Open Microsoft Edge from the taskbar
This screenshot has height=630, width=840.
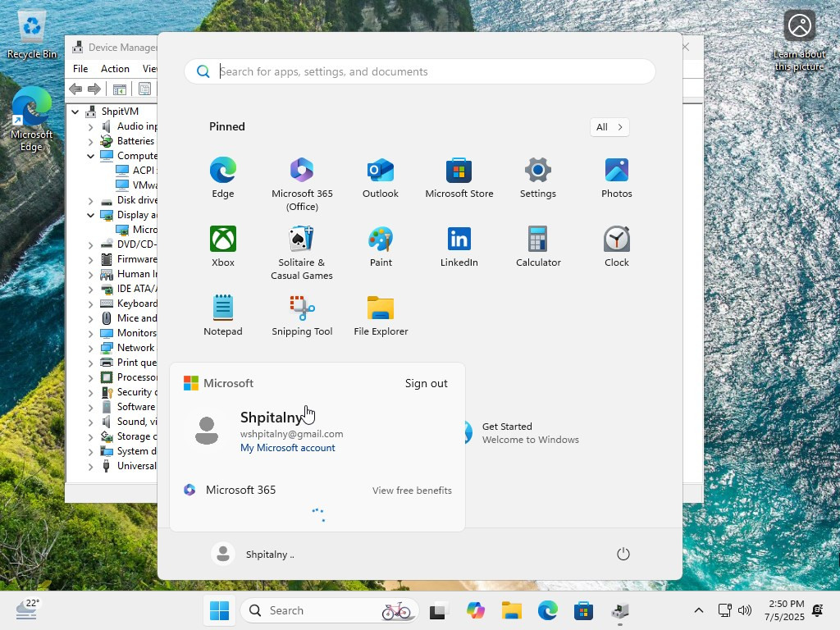tap(547, 610)
